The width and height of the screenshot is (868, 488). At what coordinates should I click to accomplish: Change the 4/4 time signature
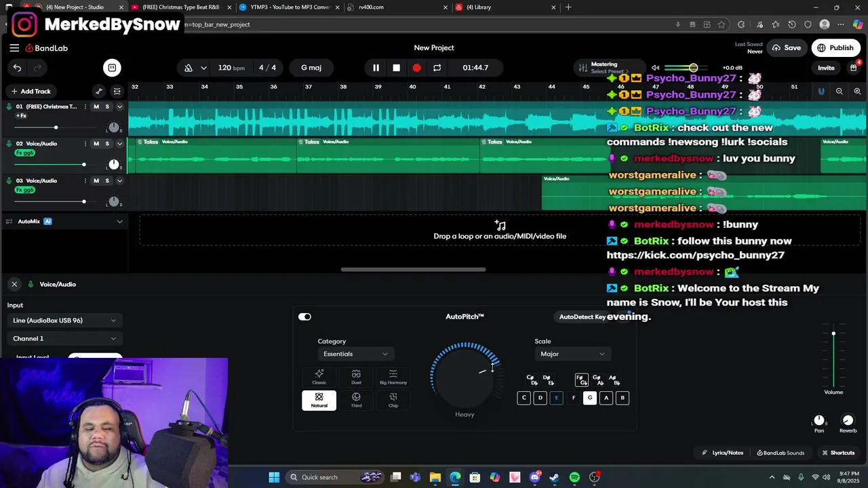tap(267, 68)
